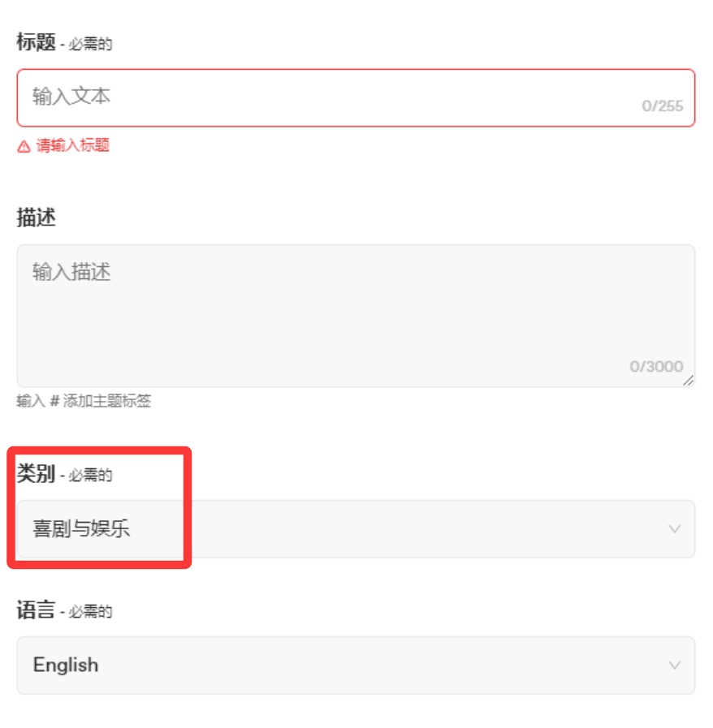This screenshot has width=713, height=728.
Task: Click the 0/3000 description character counter
Action: point(656,367)
